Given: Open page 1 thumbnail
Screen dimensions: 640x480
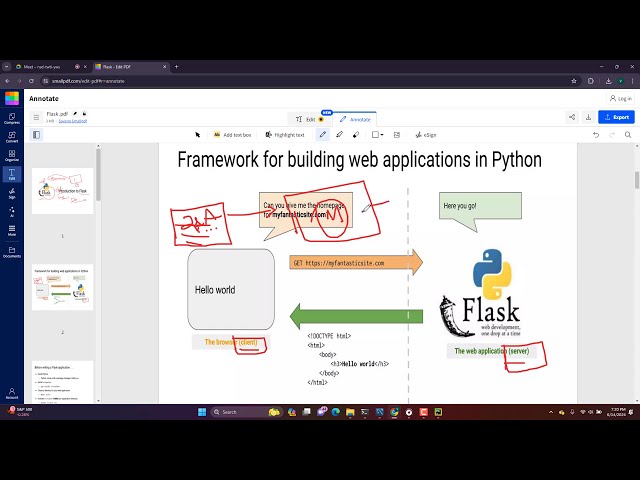Looking at the screenshot, I should coord(62,191).
